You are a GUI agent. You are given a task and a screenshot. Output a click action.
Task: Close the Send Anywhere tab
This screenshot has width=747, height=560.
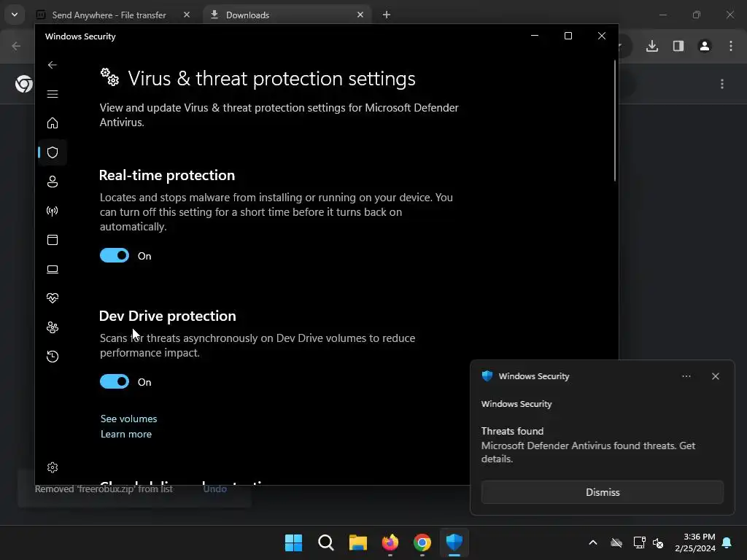pos(187,15)
